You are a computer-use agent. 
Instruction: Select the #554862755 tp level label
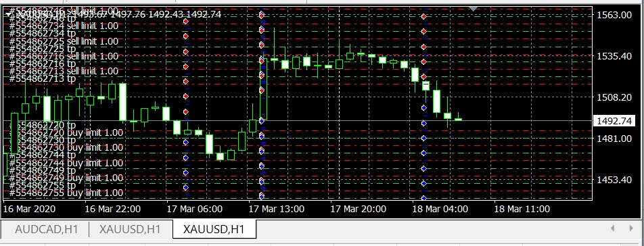tap(43, 185)
